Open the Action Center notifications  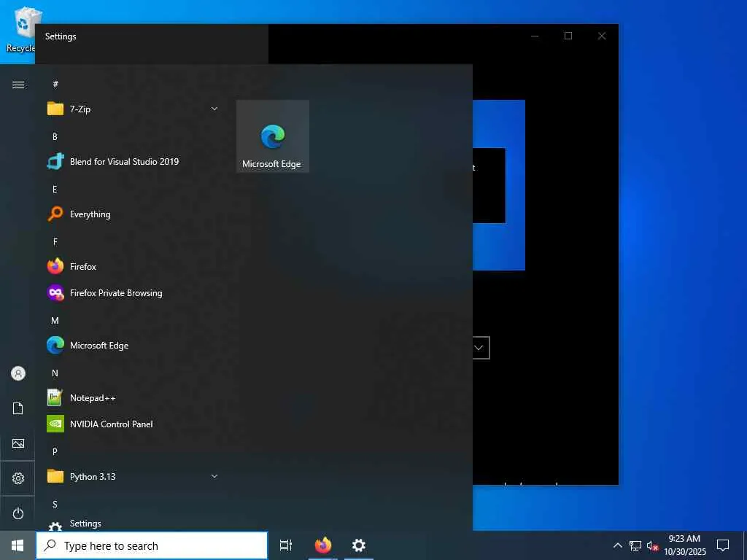723,545
